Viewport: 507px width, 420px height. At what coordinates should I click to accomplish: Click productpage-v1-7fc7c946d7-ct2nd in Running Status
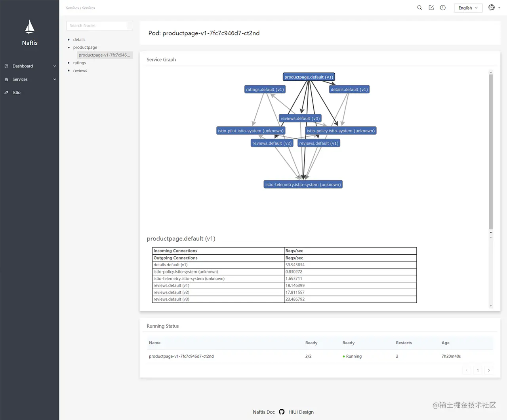(181, 356)
